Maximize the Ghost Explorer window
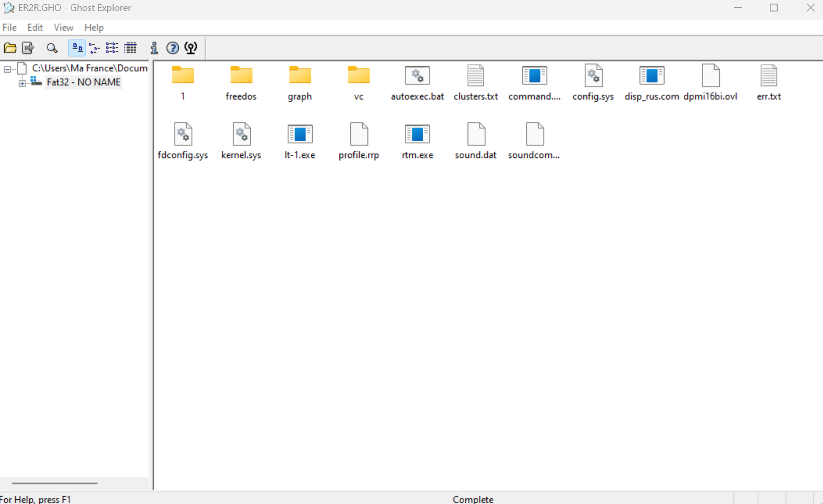Image resolution: width=823 pixels, height=504 pixels. click(x=774, y=8)
